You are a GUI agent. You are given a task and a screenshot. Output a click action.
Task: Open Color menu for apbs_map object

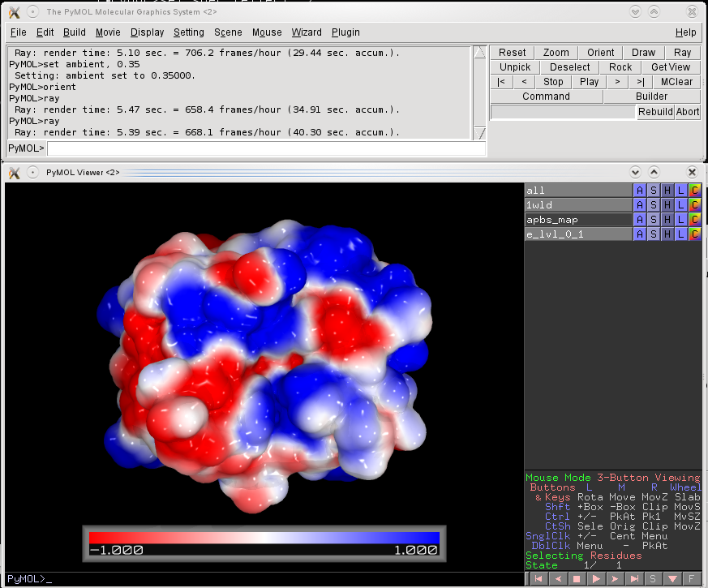click(694, 220)
